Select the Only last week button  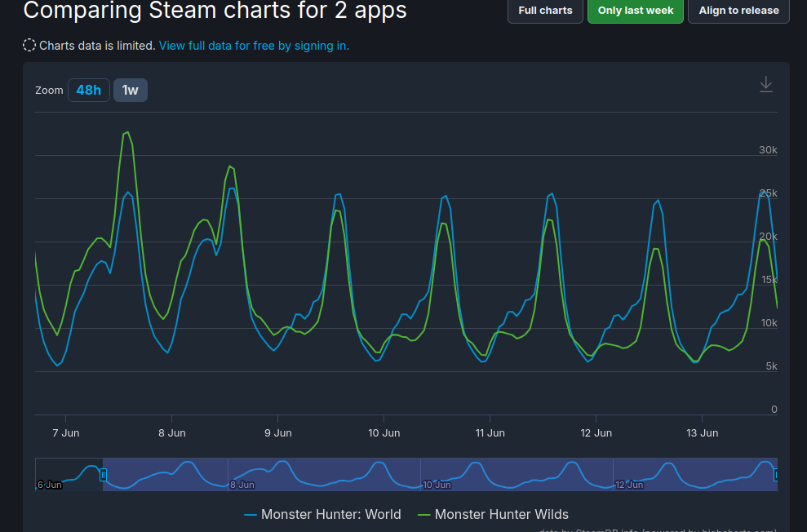click(635, 11)
